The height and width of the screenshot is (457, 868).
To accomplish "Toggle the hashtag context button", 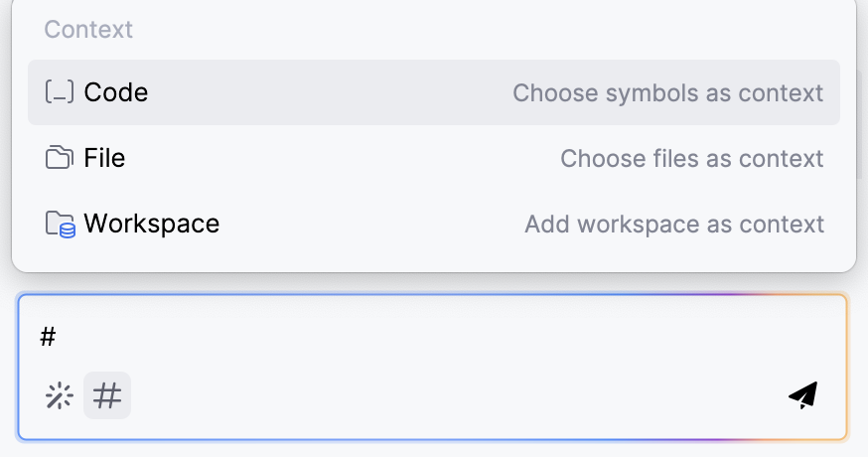I will pyautogui.click(x=107, y=396).
